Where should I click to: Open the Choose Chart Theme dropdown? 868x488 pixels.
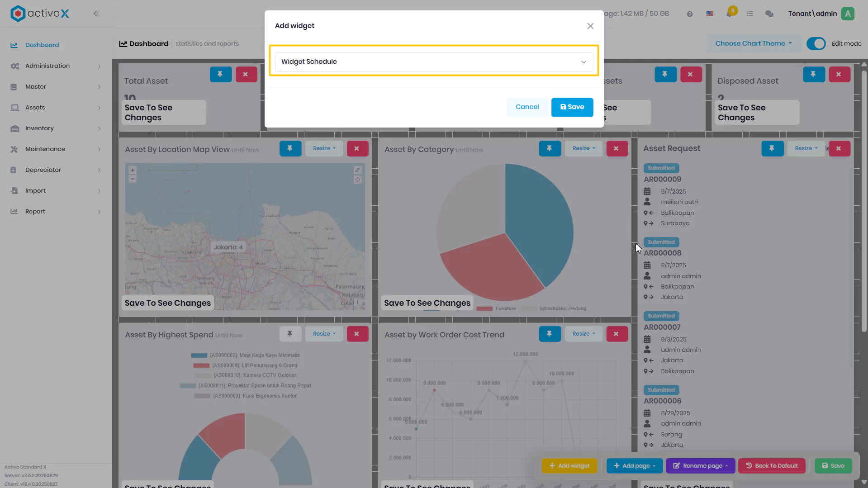[754, 44]
